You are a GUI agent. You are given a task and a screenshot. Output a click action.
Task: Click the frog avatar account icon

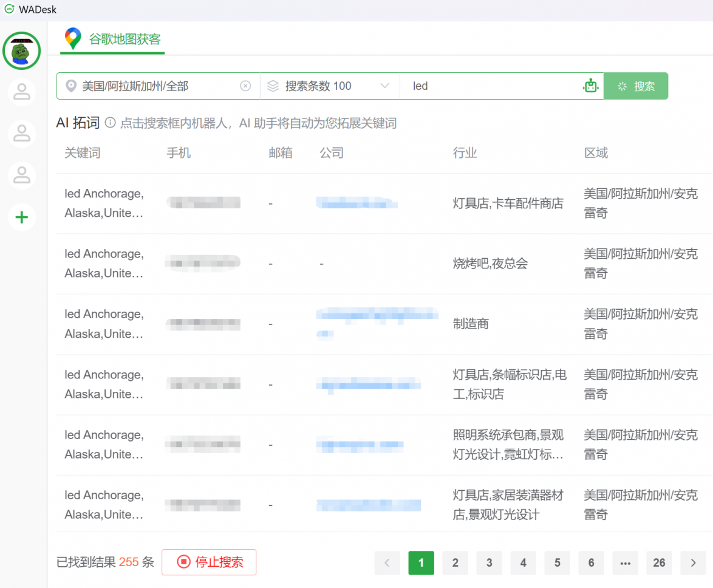(22, 51)
